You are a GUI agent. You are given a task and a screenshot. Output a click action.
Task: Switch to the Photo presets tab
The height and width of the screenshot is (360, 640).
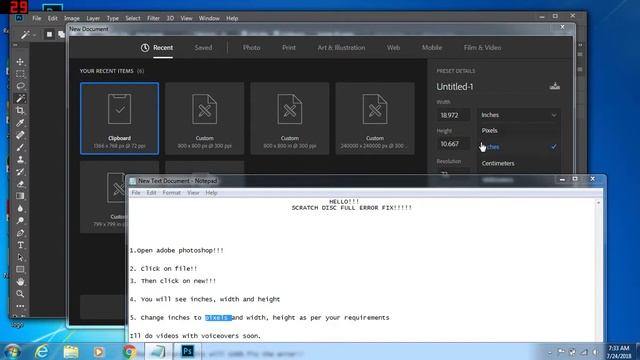251,48
